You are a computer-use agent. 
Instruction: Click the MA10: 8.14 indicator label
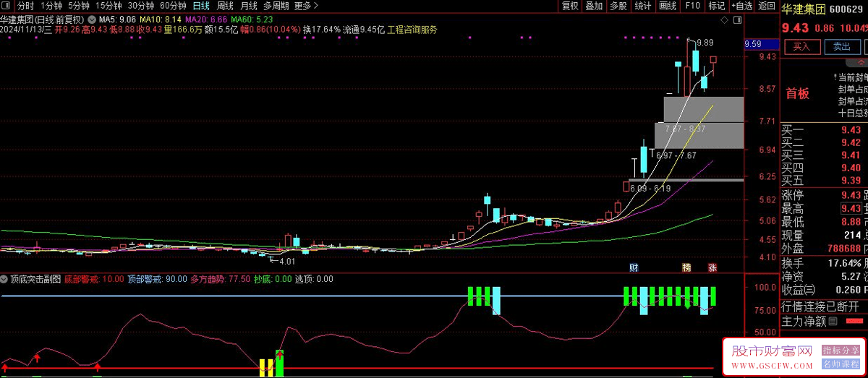(161, 19)
